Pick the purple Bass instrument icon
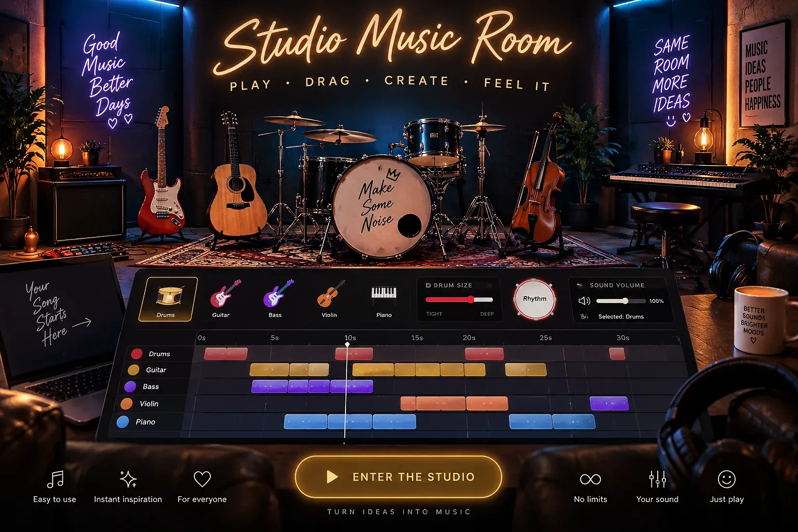The width and height of the screenshot is (798, 532). point(278,294)
